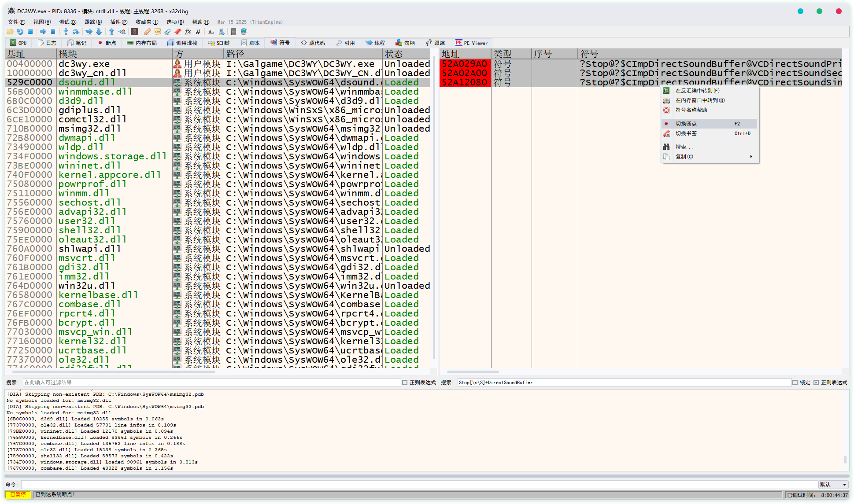Screen dimensions: 854x504
Task: Open the patches bandage icon
Action: (148, 32)
